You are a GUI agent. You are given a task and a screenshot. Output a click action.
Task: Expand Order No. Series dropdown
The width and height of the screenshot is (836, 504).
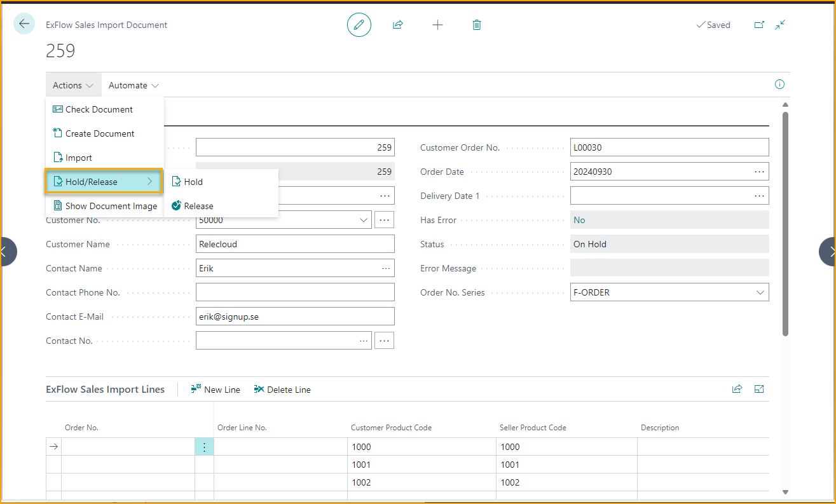click(x=760, y=292)
